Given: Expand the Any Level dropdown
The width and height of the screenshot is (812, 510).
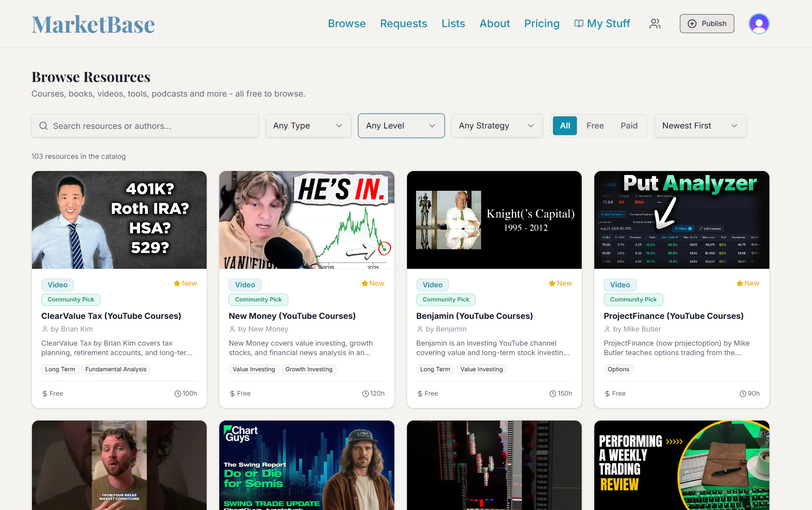Looking at the screenshot, I should [x=401, y=126].
